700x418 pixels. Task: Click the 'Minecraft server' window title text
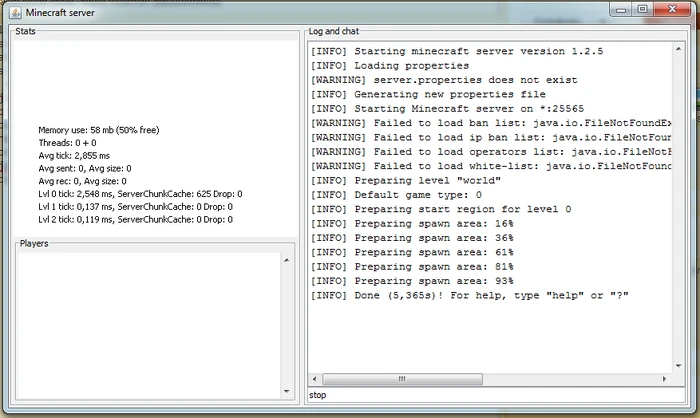point(60,13)
